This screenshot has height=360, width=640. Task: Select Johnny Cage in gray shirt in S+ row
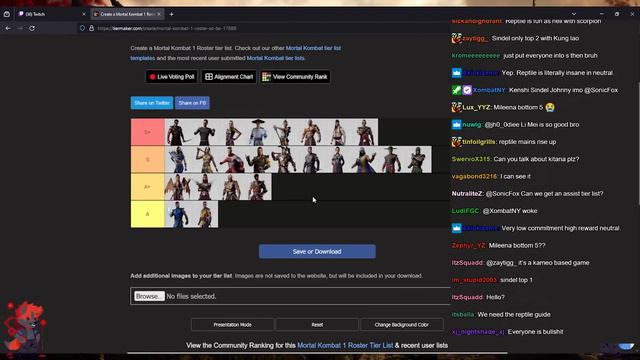tap(204, 132)
